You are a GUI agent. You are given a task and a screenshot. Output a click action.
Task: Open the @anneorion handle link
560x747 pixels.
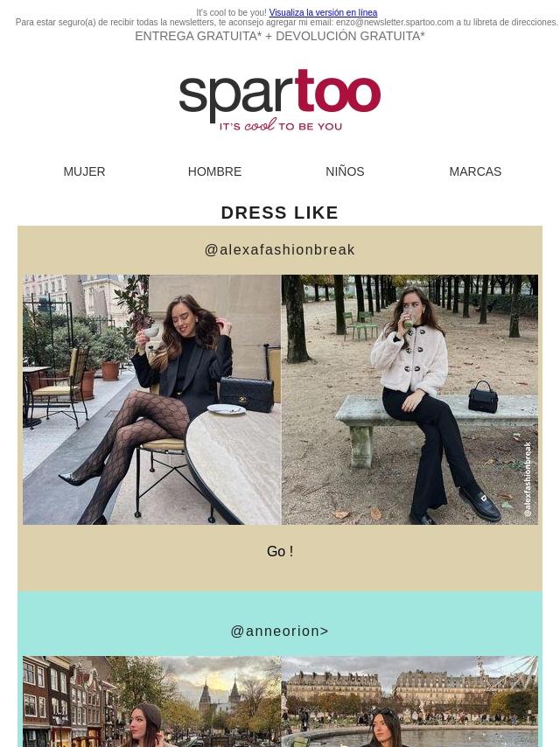(x=280, y=631)
